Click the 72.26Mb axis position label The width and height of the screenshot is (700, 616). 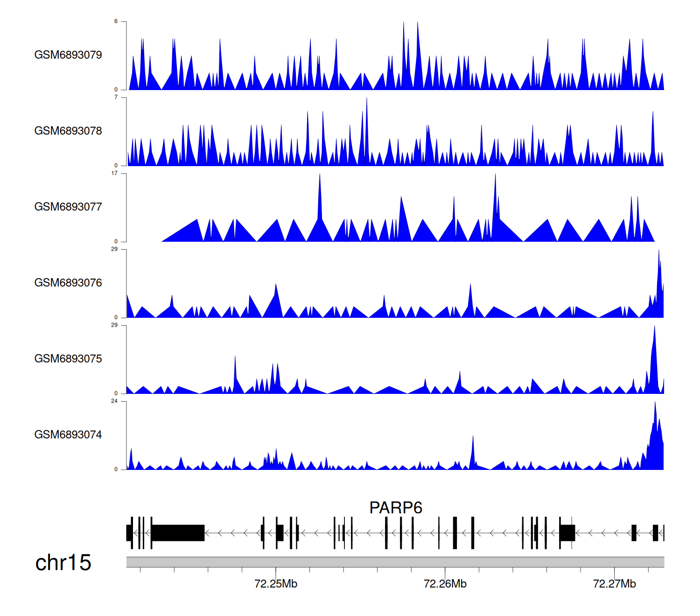point(445,584)
